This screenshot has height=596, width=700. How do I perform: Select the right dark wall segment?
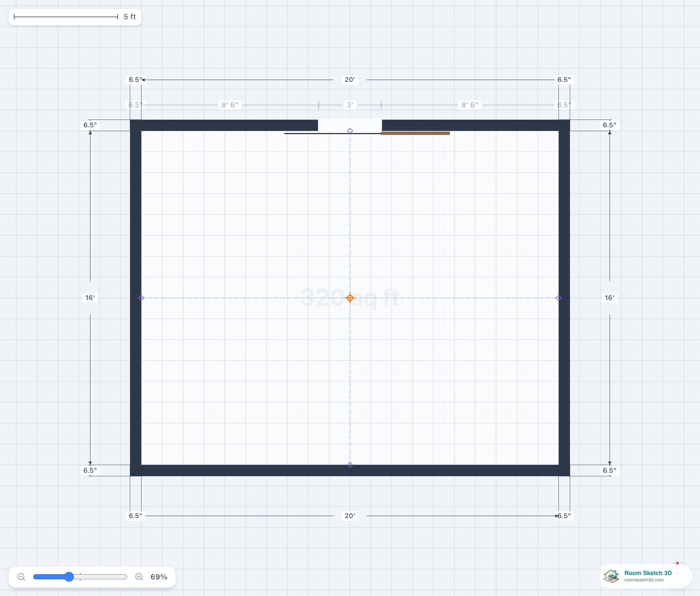[x=564, y=298]
